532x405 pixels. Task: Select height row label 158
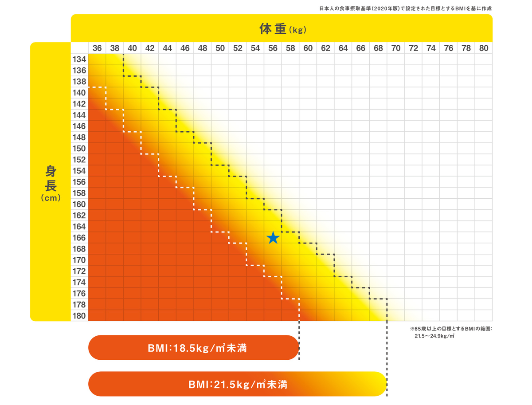(79, 193)
